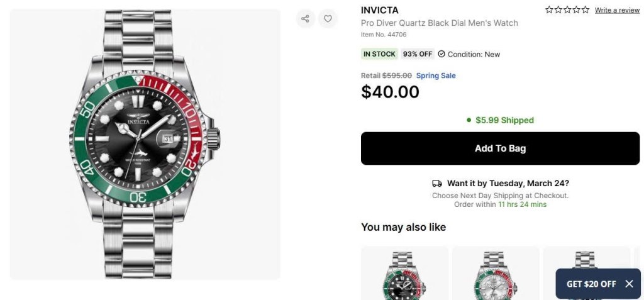Click the INVICTA brand name
Image resolution: width=644 pixels, height=300 pixels.
[379, 10]
